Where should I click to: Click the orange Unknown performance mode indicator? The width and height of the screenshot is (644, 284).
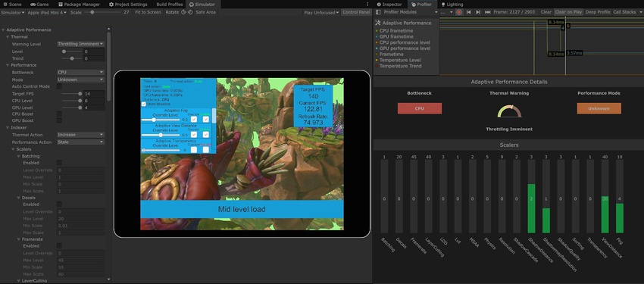click(599, 108)
